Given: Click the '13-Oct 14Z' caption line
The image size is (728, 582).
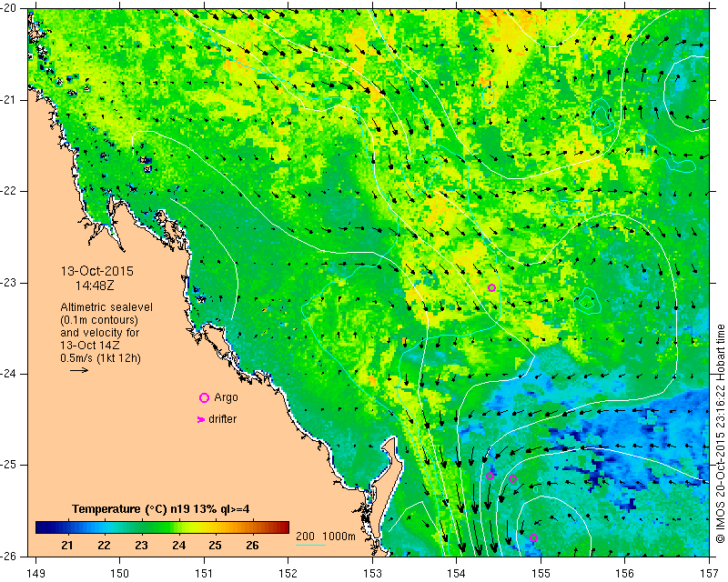Looking at the screenshot, I should [92, 346].
